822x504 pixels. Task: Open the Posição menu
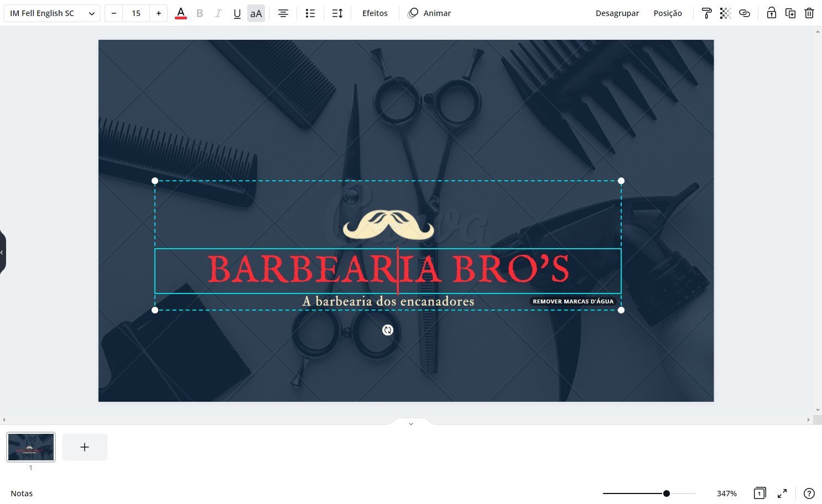[x=668, y=13]
